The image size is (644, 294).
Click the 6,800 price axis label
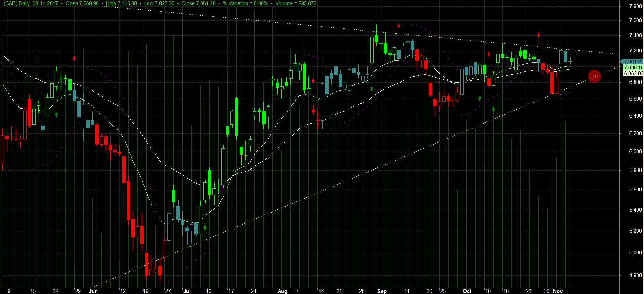635,82
